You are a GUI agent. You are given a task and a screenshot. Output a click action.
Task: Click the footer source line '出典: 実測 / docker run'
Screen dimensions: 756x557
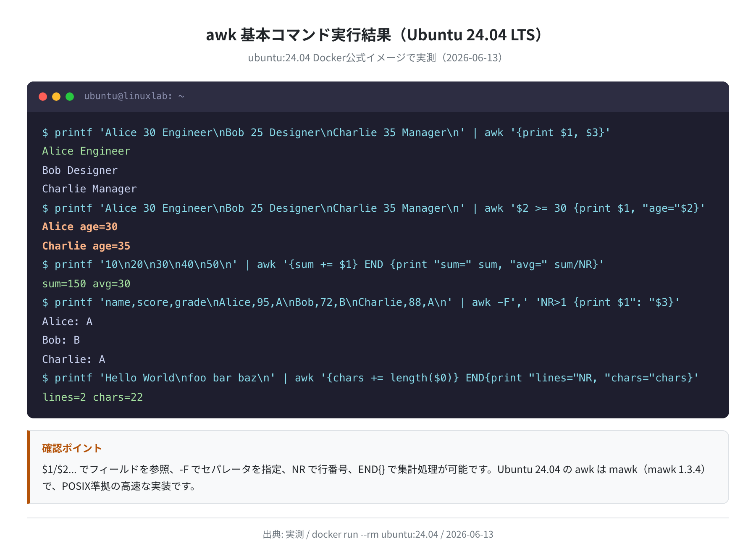[x=378, y=534]
